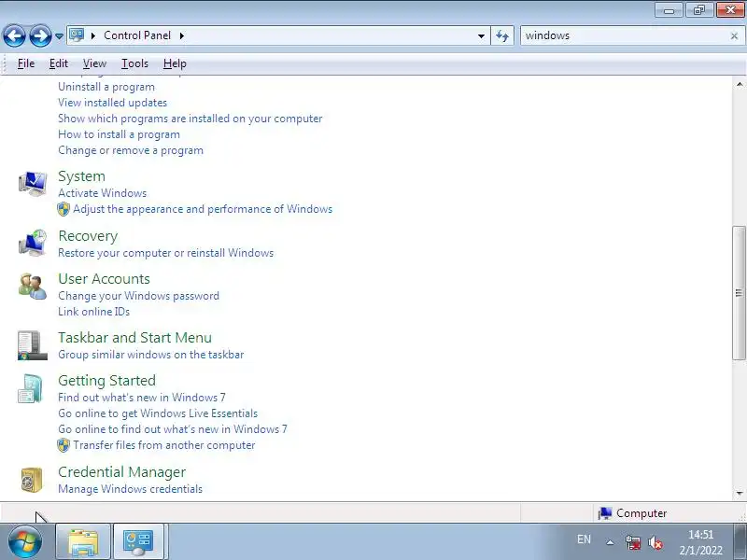The width and height of the screenshot is (747, 560).
Task: Click the EN language indicator
Action: [x=584, y=539]
